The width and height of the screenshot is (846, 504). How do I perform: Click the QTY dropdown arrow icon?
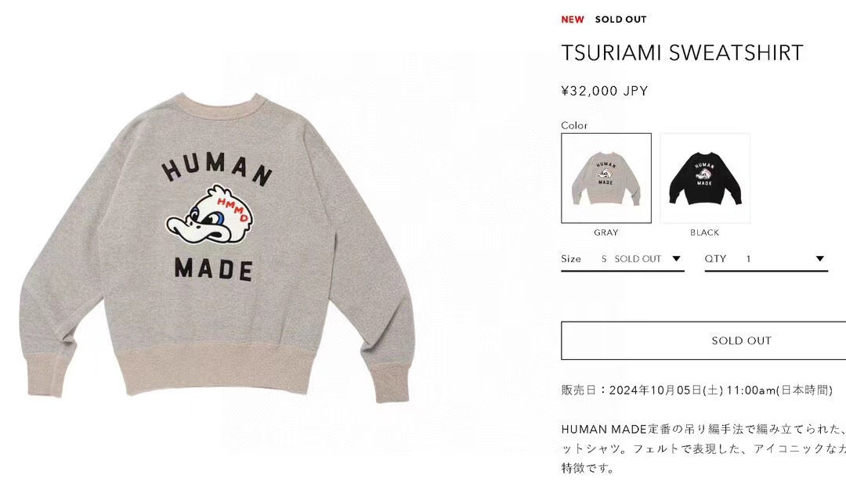tap(819, 259)
